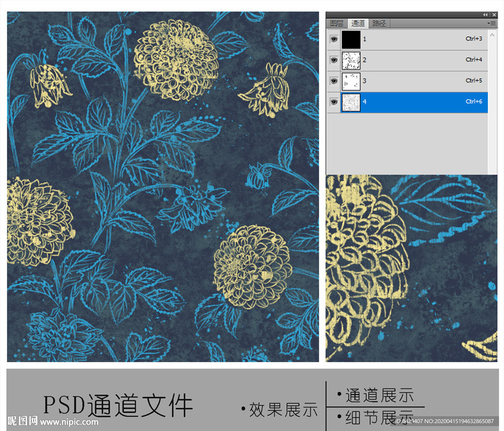Image resolution: width=504 pixels, height=431 pixels.
Task: Open the 路径 (Paths) tab
Action: pyautogui.click(x=379, y=24)
